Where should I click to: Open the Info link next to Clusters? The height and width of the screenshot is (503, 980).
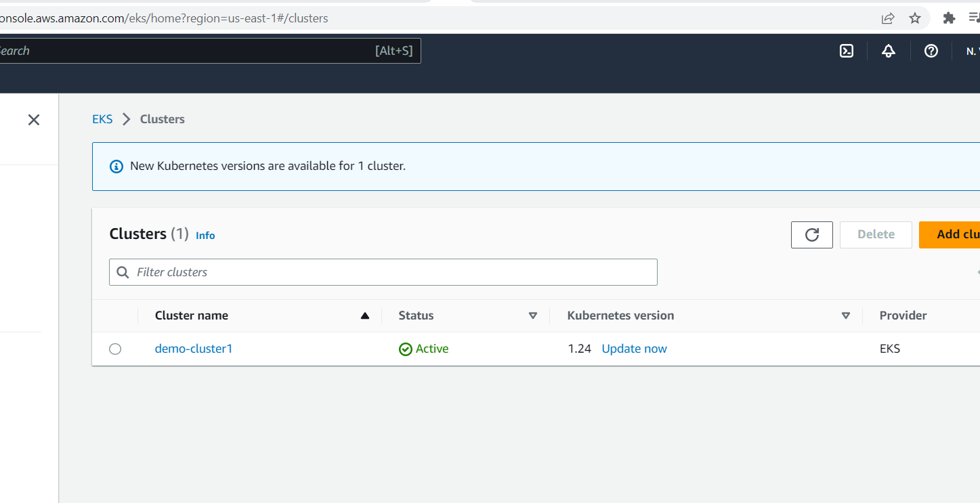coord(205,236)
